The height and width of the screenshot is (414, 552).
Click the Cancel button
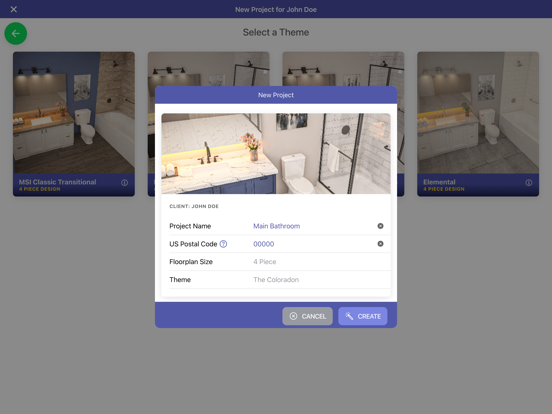307,316
